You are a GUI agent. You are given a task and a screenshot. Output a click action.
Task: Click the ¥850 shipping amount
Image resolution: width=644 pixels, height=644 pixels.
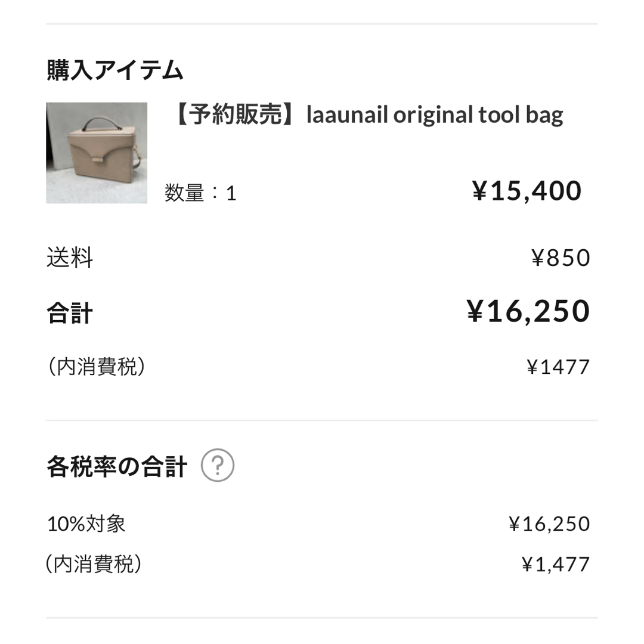561,257
